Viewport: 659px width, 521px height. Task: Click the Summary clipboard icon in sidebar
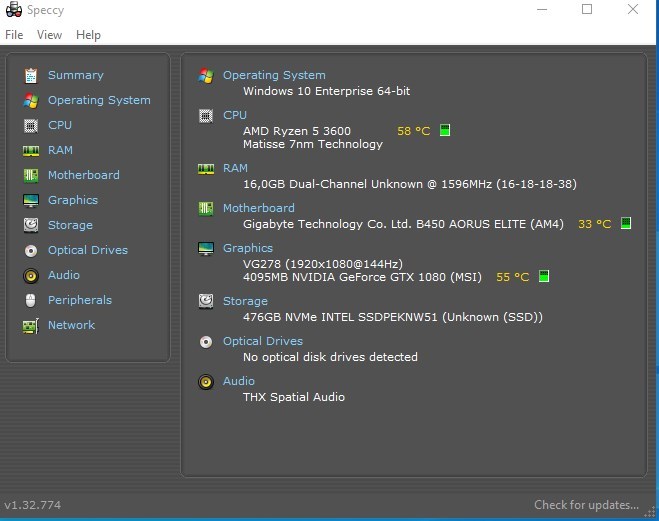point(31,75)
